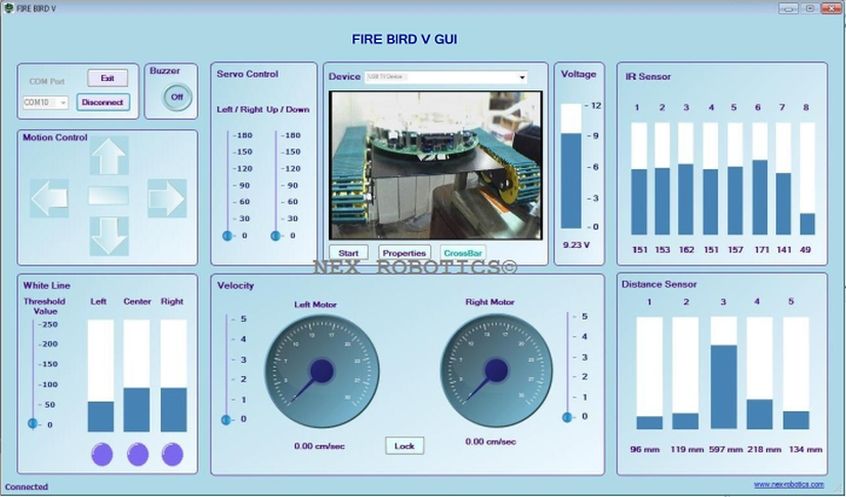Click the Center white line bar

tap(137, 376)
